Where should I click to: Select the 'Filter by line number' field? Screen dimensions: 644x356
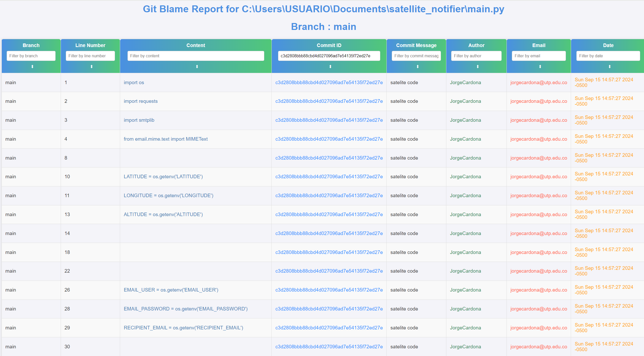pos(90,56)
